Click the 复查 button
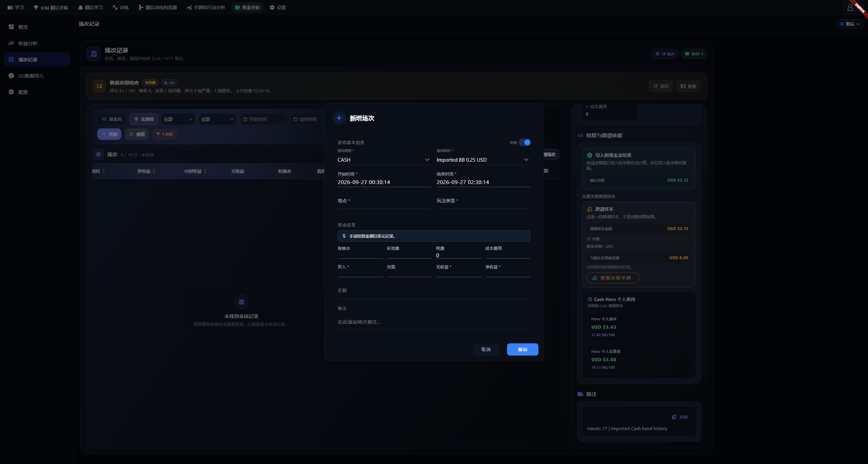 tap(688, 86)
